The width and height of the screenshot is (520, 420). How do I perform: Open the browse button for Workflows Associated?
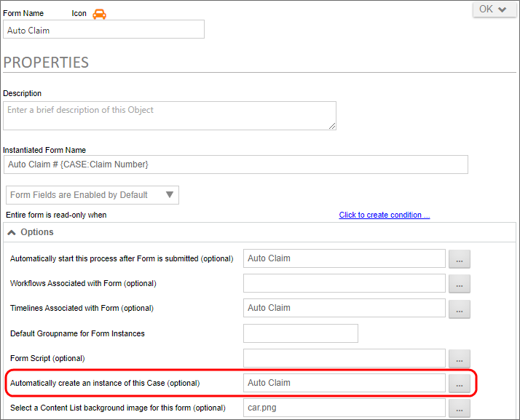(x=459, y=284)
